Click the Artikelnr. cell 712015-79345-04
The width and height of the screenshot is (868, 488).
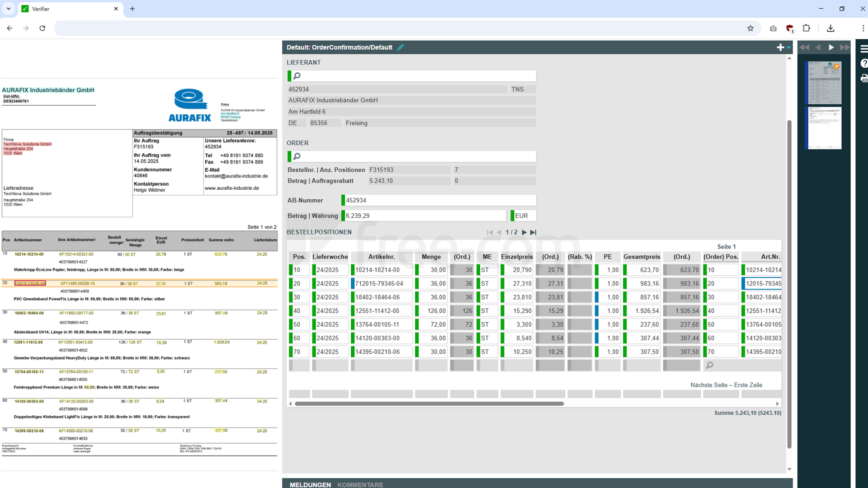click(382, 284)
